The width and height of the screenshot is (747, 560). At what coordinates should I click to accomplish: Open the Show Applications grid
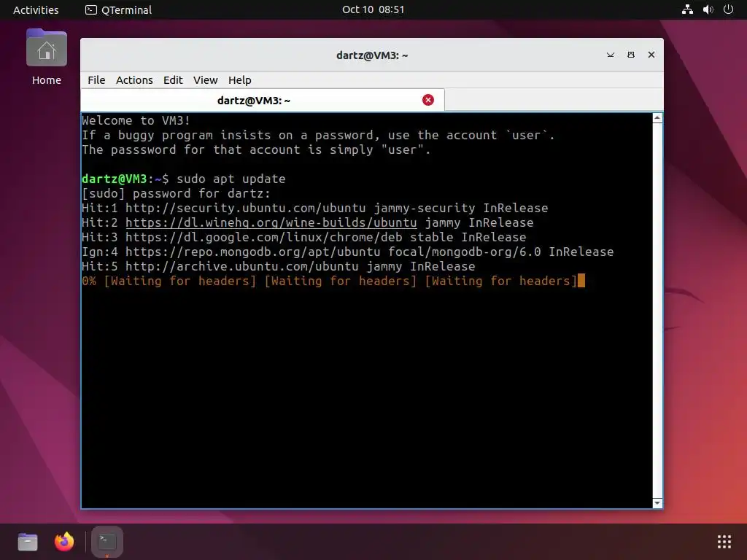[x=724, y=542]
